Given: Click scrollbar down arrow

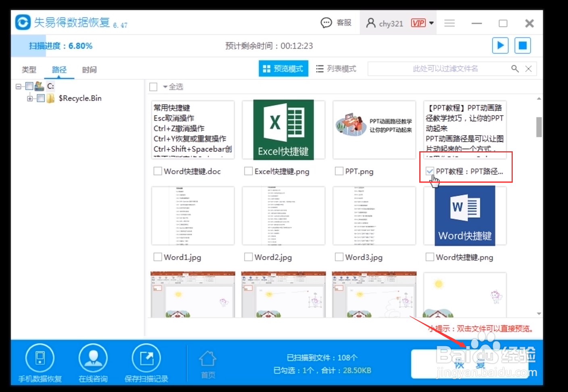Looking at the screenshot, I should tap(539, 313).
